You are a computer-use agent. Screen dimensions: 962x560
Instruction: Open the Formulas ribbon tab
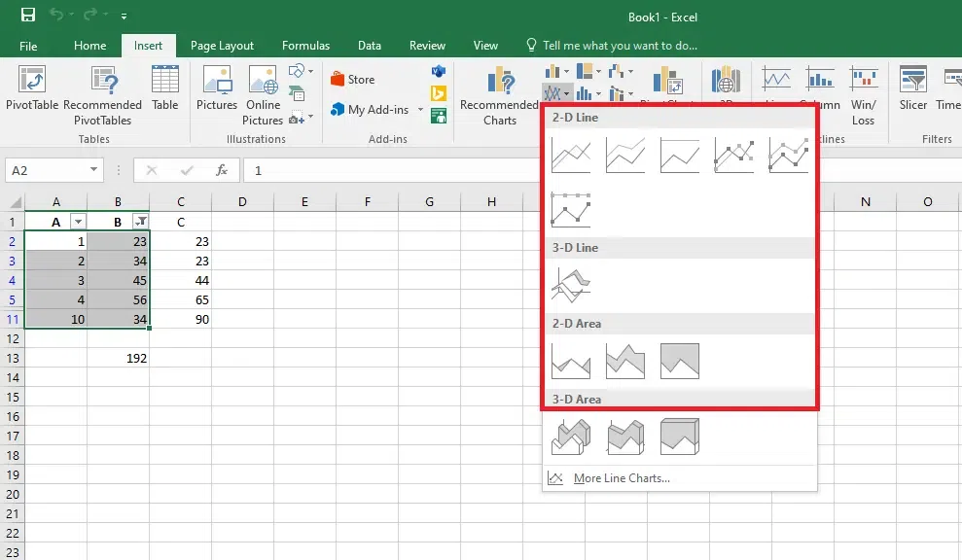[x=305, y=46]
